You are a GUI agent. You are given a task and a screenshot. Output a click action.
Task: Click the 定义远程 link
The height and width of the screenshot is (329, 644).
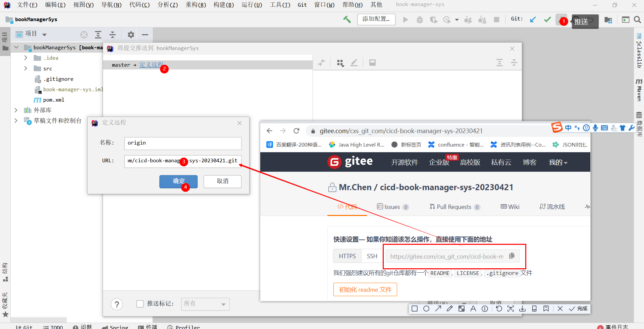(x=151, y=65)
